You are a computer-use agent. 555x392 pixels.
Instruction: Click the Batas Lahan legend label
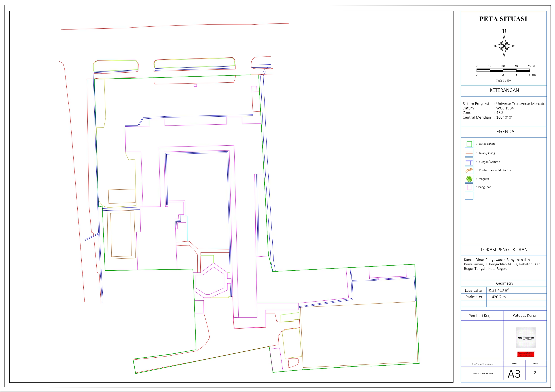coord(487,144)
